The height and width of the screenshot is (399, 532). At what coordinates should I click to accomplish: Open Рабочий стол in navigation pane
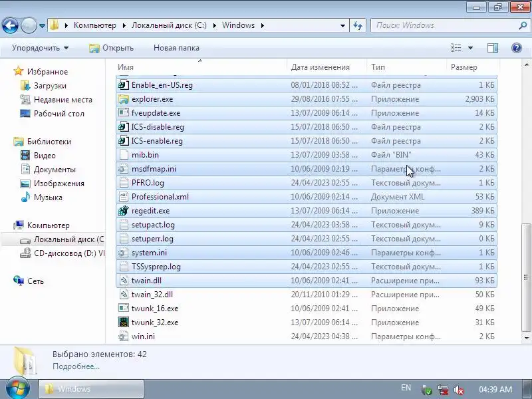point(59,114)
